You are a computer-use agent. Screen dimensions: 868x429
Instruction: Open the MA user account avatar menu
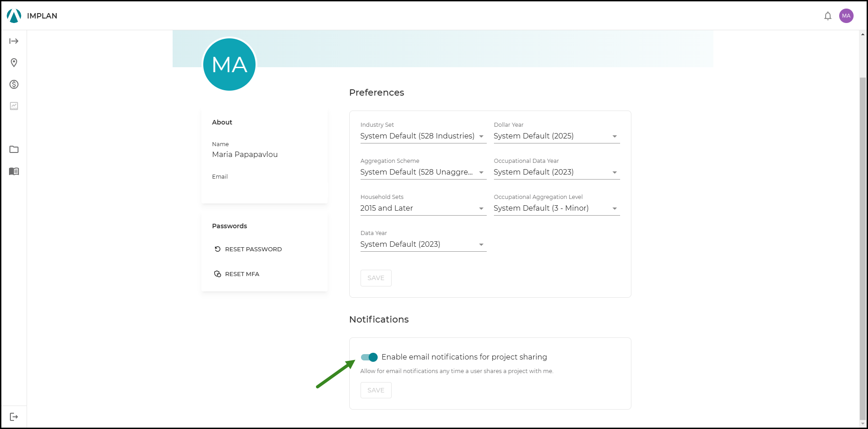[x=846, y=16]
